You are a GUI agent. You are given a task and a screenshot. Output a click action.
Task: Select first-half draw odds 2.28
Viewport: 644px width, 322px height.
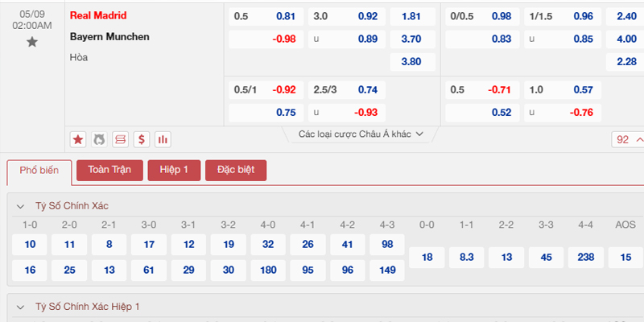tap(625, 62)
